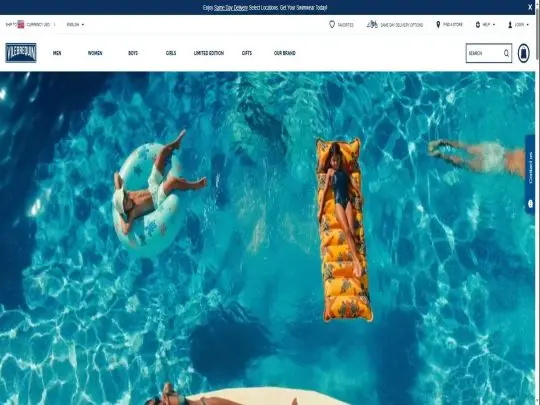Expand the English language dropdown
Viewport: 540px width, 405px height.
[x=75, y=24]
